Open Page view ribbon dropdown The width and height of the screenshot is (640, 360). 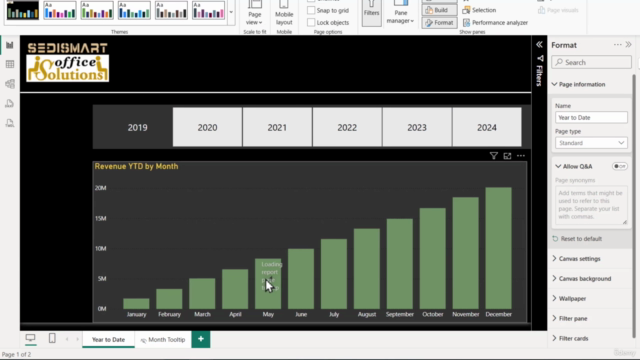point(255,14)
